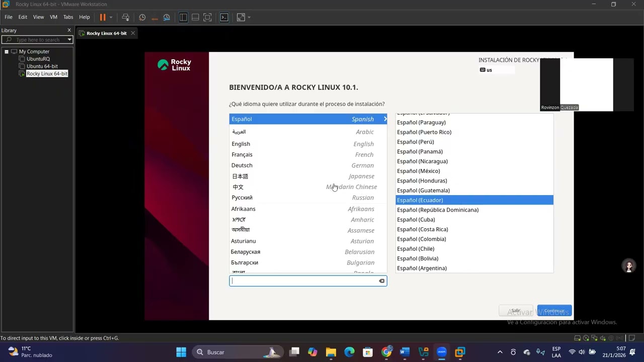Choose Asturianu in the language list

pos(308,241)
